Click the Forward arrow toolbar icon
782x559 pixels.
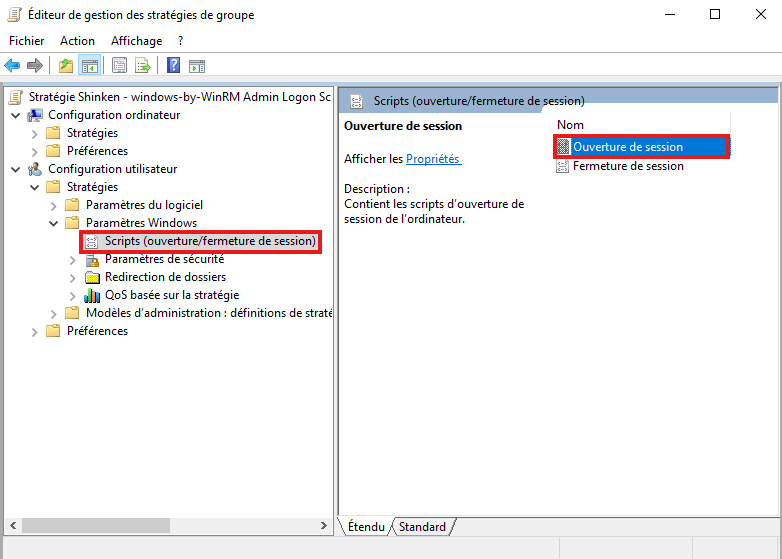pos(35,66)
